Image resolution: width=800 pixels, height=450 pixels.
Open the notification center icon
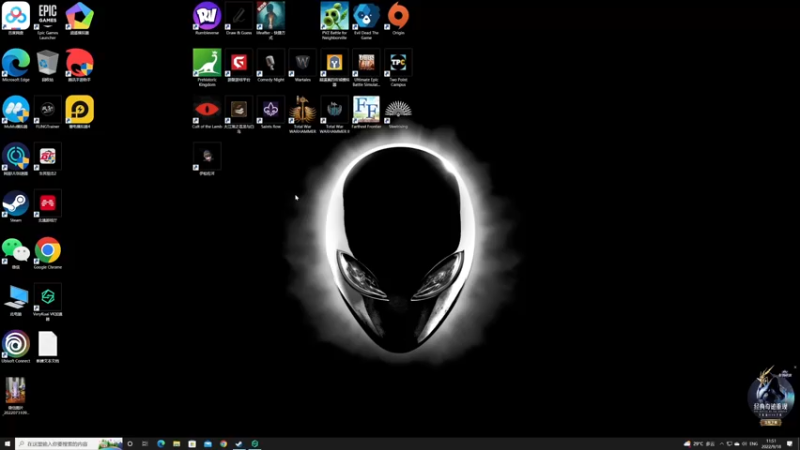point(790,444)
